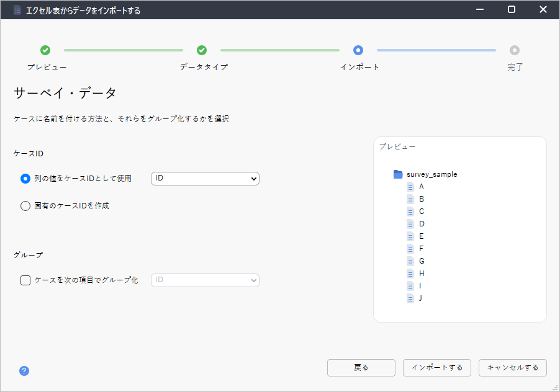Click the インポートする button
The image size is (560, 392).
pyautogui.click(x=436, y=368)
